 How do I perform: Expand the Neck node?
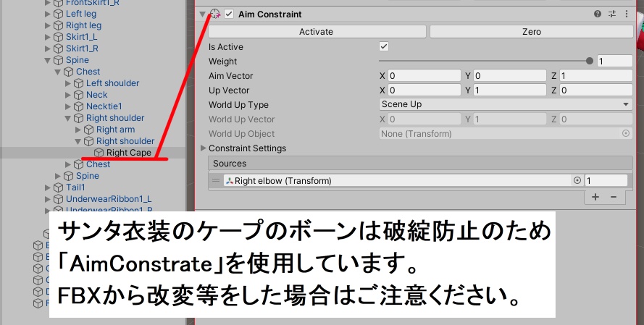click(68, 95)
